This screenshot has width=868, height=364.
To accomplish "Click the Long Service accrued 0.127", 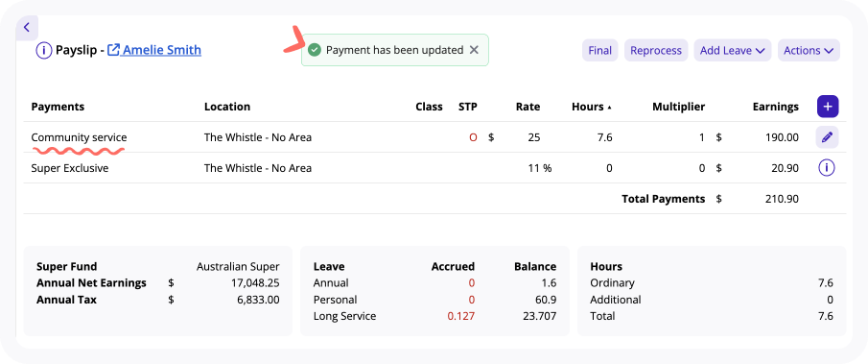I will [x=460, y=316].
